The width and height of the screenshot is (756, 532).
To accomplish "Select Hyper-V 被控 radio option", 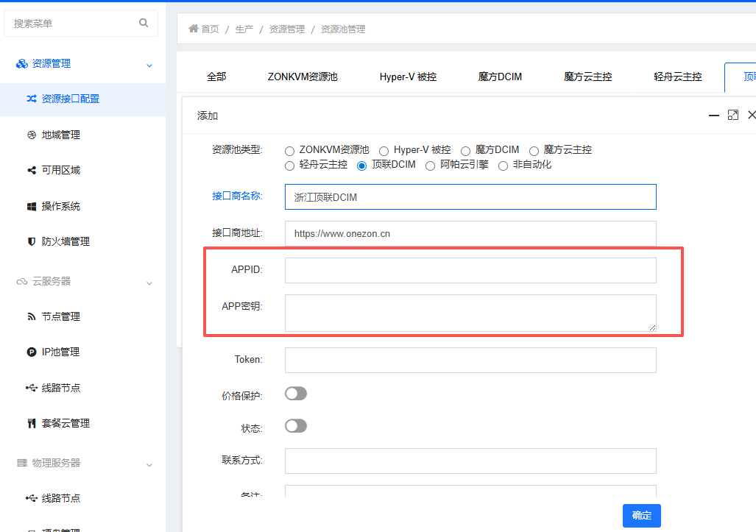I will [384, 151].
